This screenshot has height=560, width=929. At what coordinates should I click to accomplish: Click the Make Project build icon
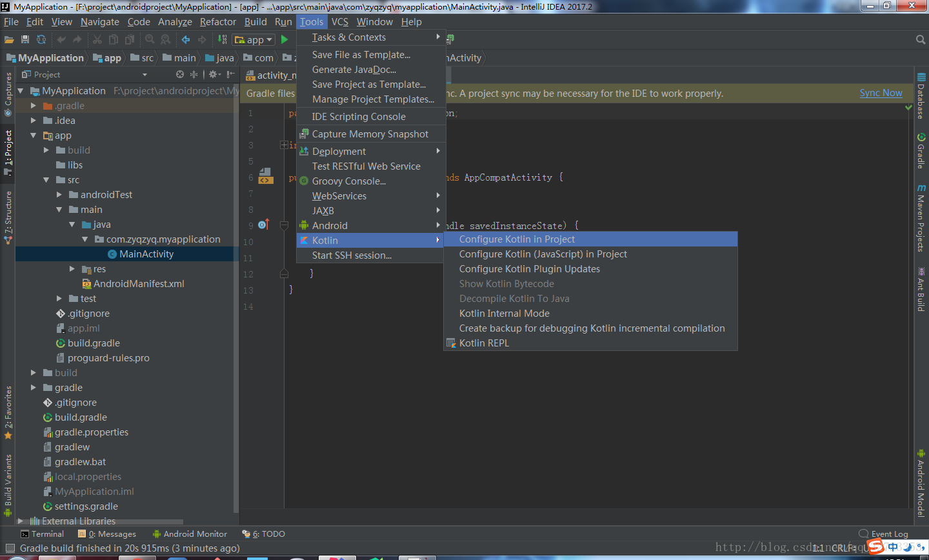(223, 40)
